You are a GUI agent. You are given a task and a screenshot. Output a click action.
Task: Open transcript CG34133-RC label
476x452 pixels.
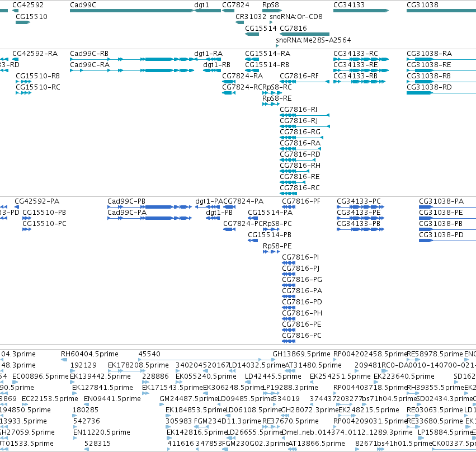356,54
